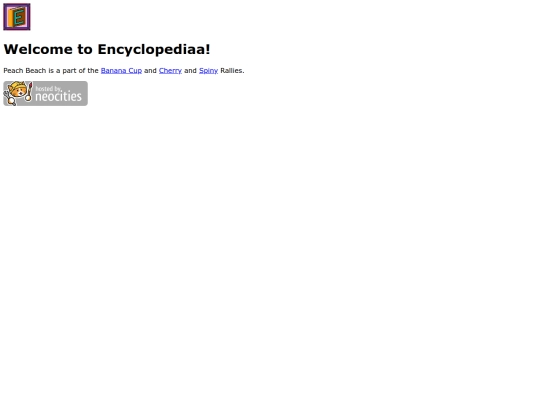Select the Welcome to Encyclopediaa heading

[107, 49]
